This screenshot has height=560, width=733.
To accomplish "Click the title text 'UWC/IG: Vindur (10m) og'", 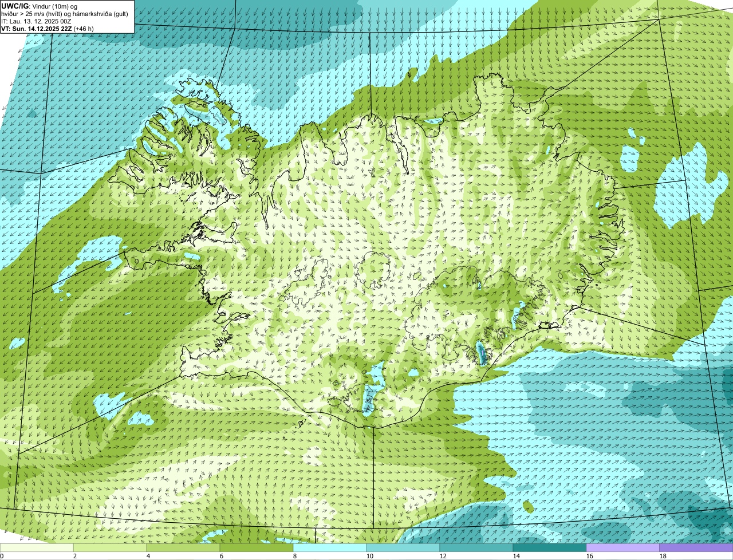I will (39, 6).
